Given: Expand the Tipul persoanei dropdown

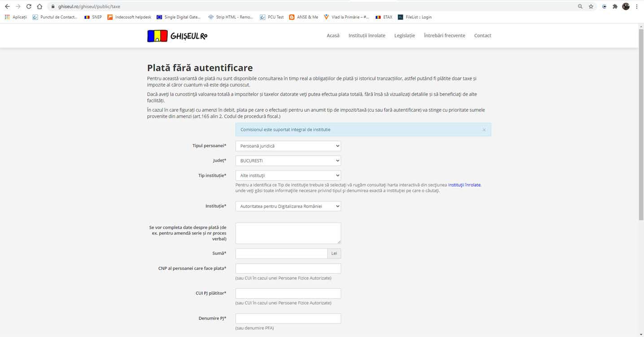Looking at the screenshot, I should click(x=288, y=146).
